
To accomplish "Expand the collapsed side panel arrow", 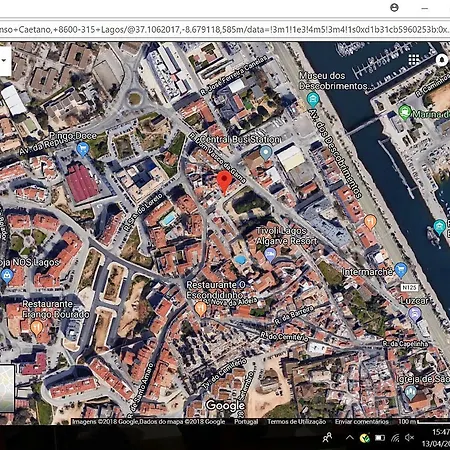I will tap(4, 60).
